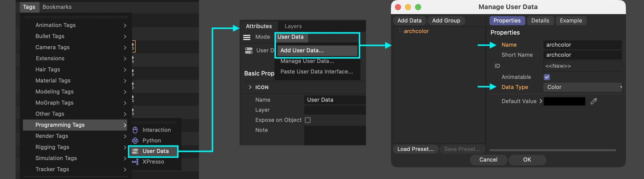Click the Save Preset... button
The image size is (644, 179).
coord(462,149)
